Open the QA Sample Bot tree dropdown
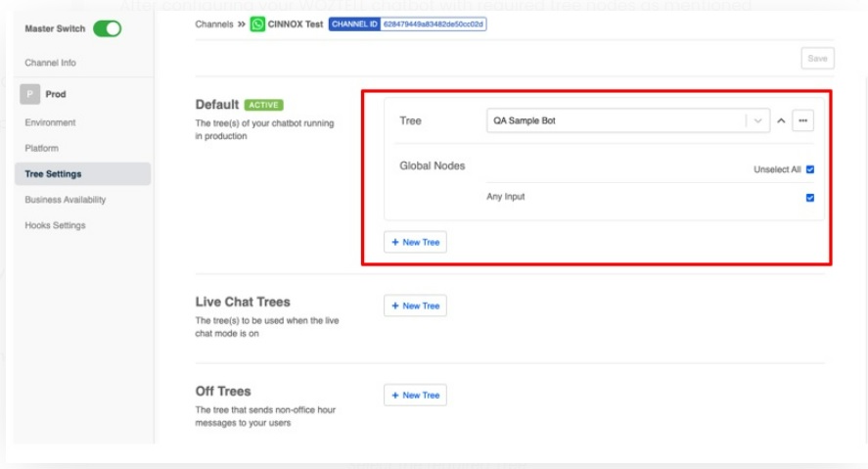 627,120
